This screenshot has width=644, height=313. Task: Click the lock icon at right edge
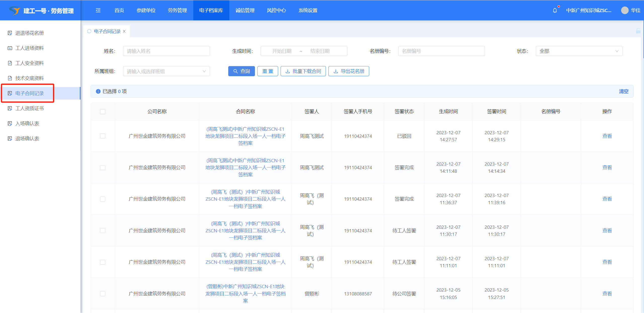(638, 31)
